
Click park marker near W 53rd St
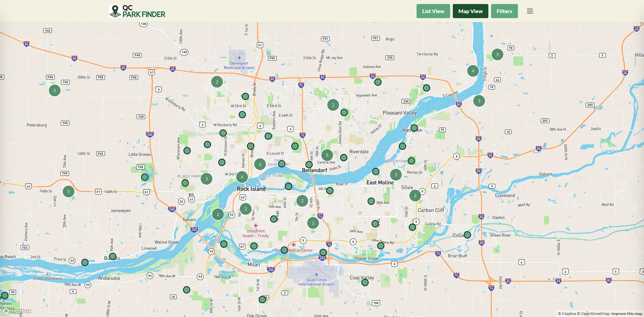click(242, 115)
